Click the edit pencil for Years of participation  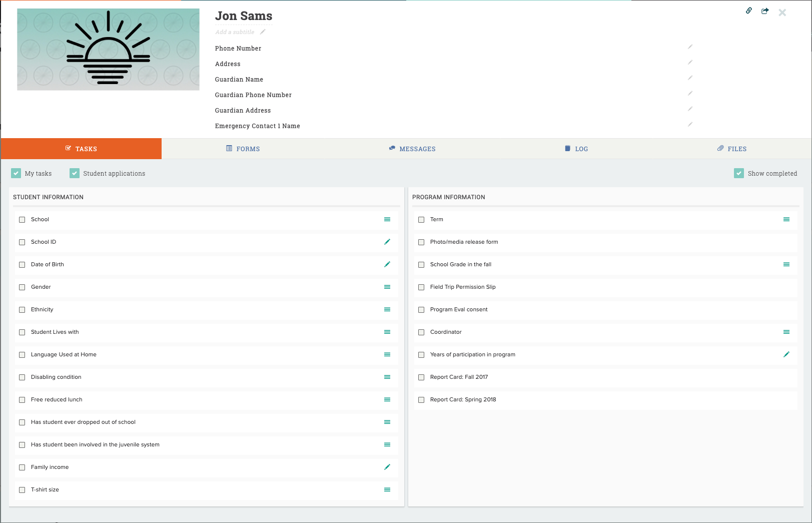click(786, 354)
